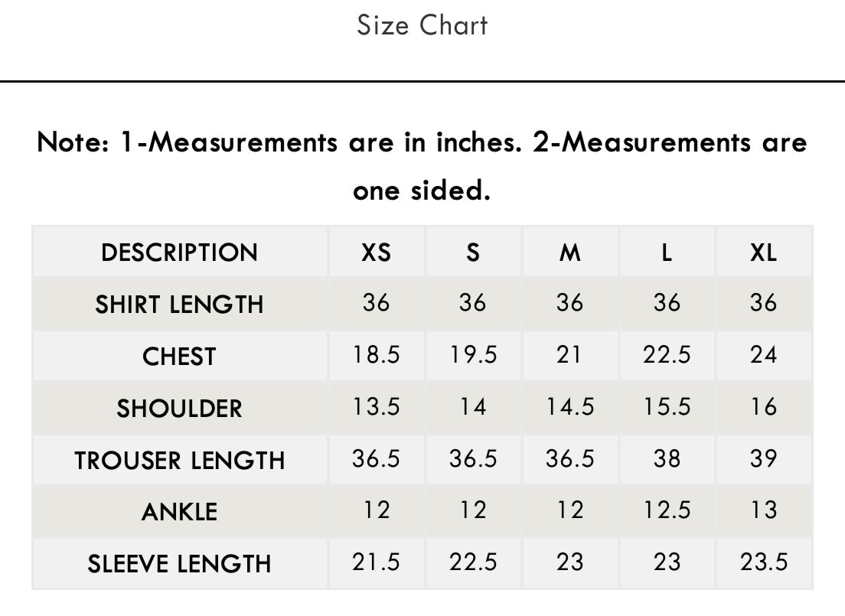
Task: Click the SLEEVE LENGTH row label
Action: [x=179, y=564]
